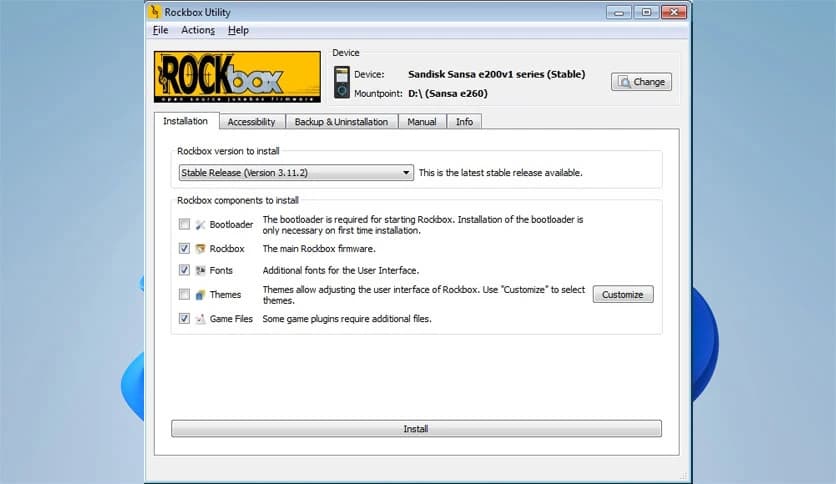This screenshot has height=484, width=836.
Task: Click the Install button
Action: pyautogui.click(x=416, y=429)
